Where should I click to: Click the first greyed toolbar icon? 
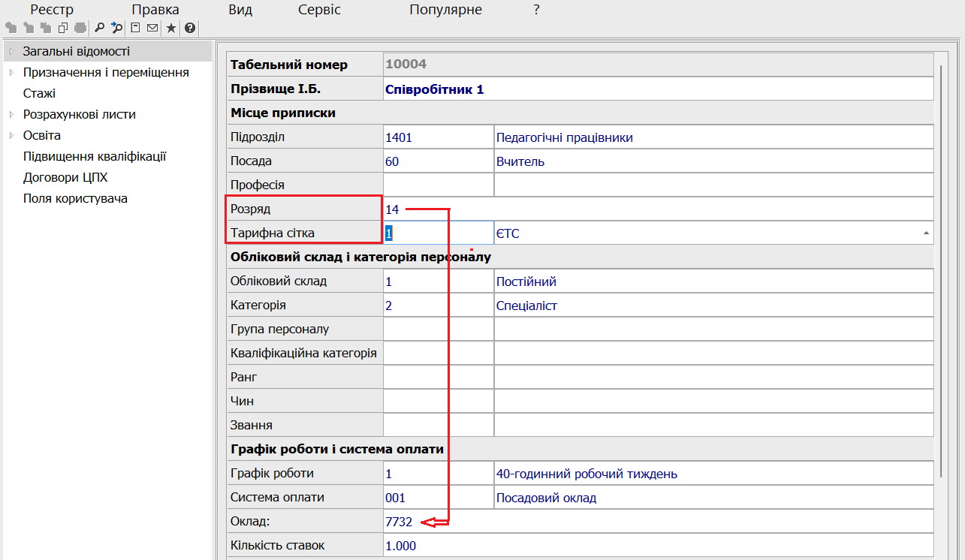11,29
